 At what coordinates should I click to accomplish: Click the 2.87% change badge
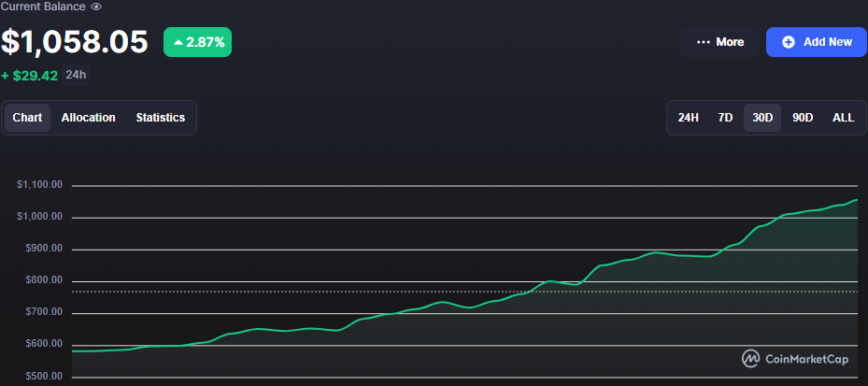[197, 42]
